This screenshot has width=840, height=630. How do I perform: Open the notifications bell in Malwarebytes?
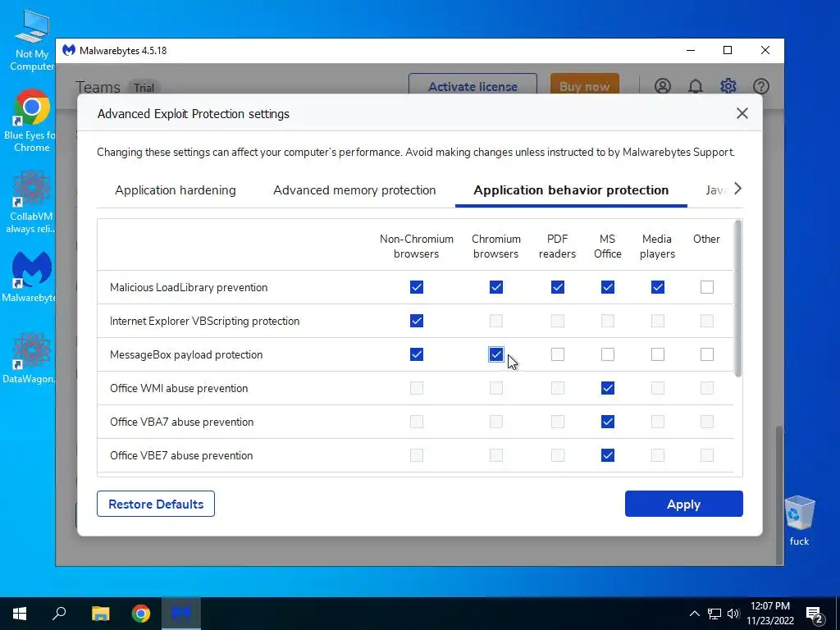696,86
